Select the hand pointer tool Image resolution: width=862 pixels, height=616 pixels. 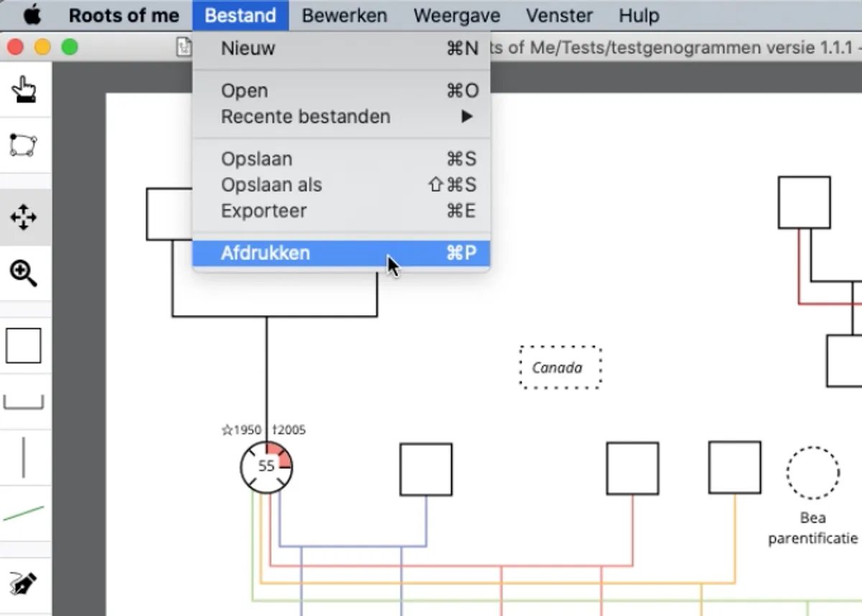coord(24,90)
